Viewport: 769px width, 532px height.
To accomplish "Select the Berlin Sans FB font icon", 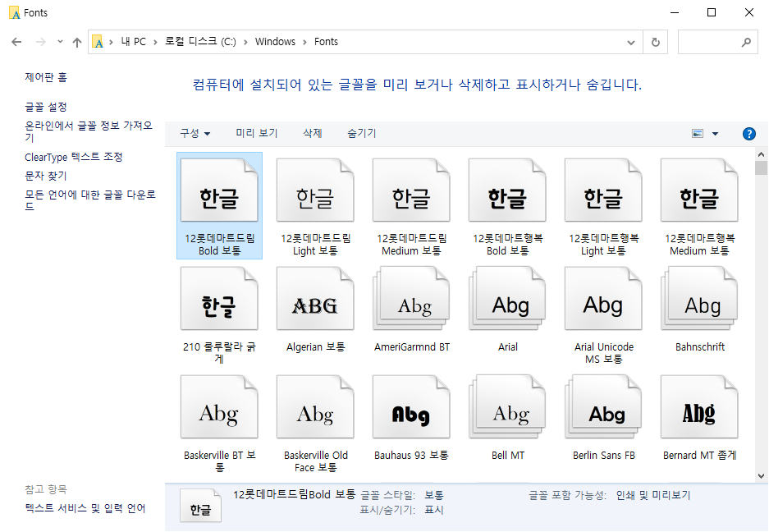I will (x=604, y=407).
